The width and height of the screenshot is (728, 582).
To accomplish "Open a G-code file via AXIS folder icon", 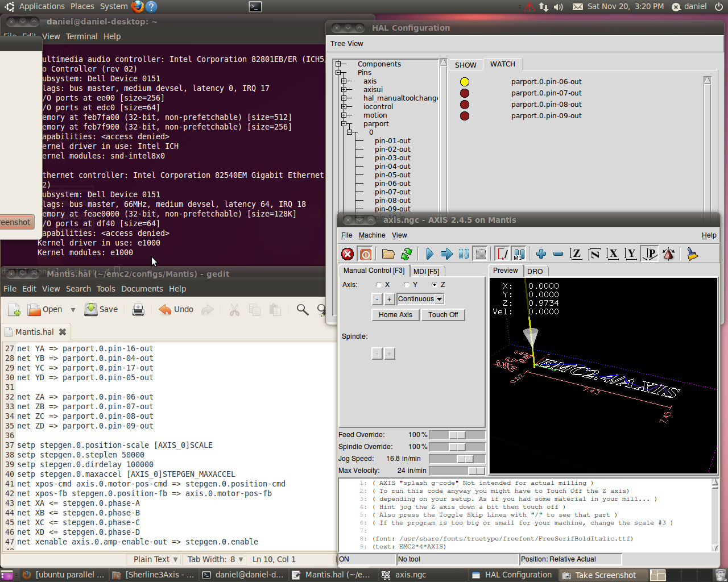I will click(x=388, y=254).
